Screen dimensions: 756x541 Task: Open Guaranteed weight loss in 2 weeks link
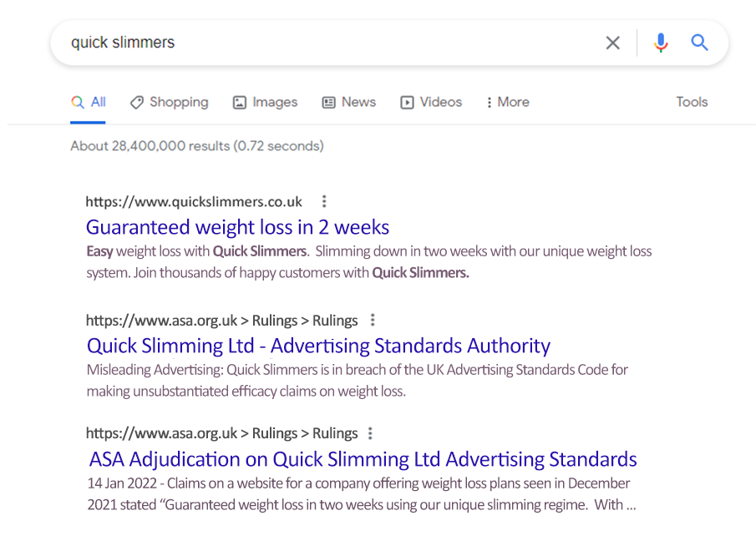pos(238,227)
